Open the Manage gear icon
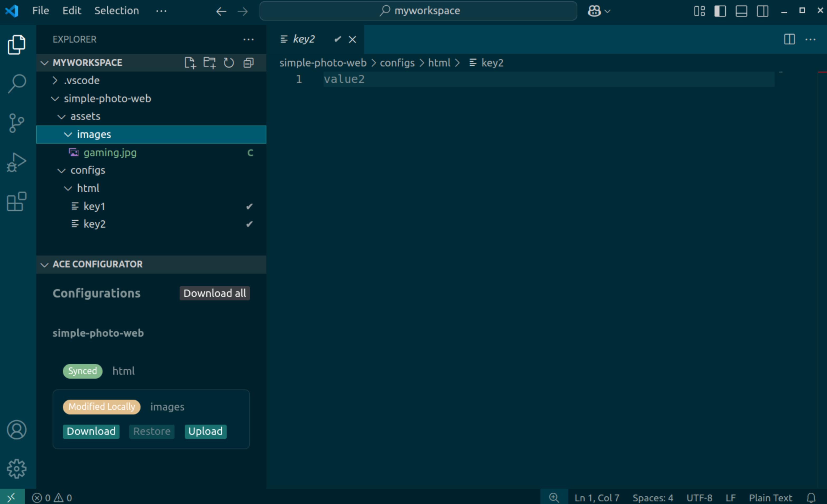This screenshot has width=827, height=504. tap(16, 469)
